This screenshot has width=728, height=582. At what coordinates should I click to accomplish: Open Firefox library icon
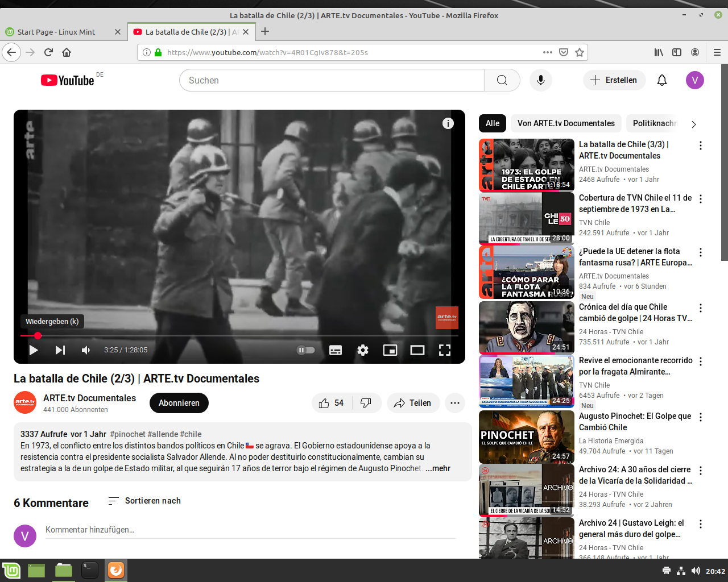[659, 52]
